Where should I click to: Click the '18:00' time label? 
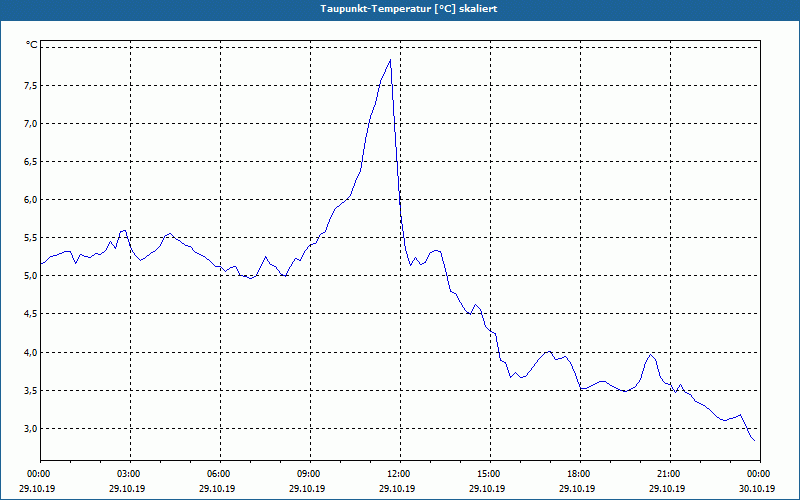coord(580,474)
